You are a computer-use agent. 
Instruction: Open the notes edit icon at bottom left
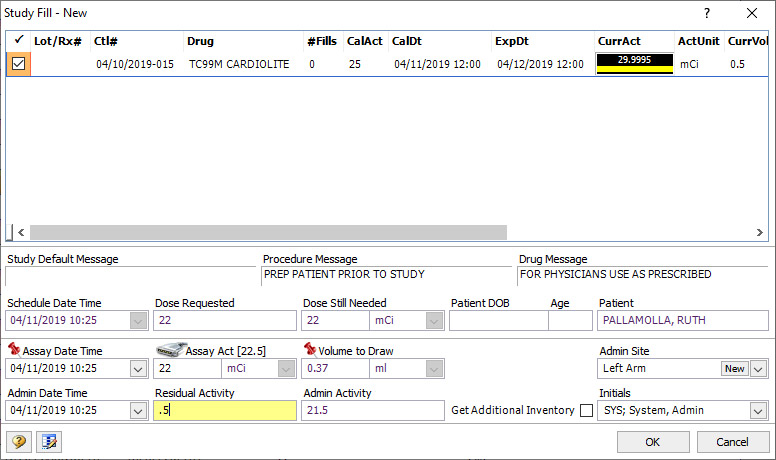click(49, 441)
